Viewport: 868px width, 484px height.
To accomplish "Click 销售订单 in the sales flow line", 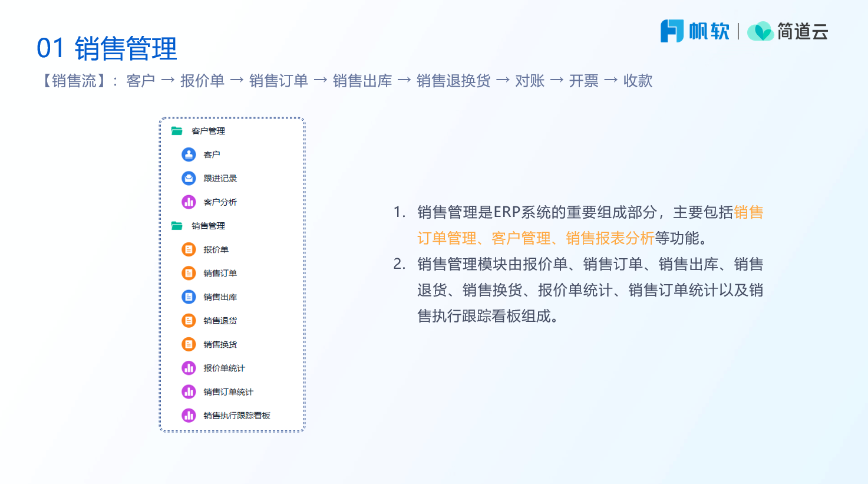I will 279,81.
